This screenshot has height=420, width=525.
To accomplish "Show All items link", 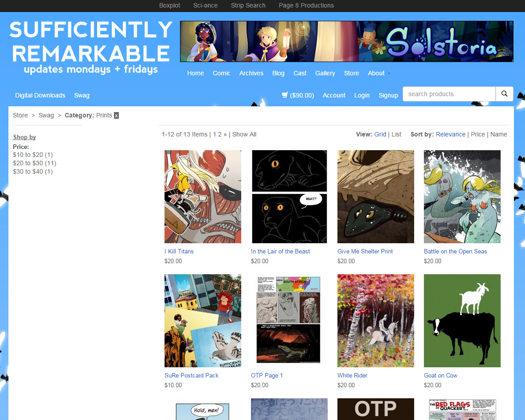I will tap(244, 134).
